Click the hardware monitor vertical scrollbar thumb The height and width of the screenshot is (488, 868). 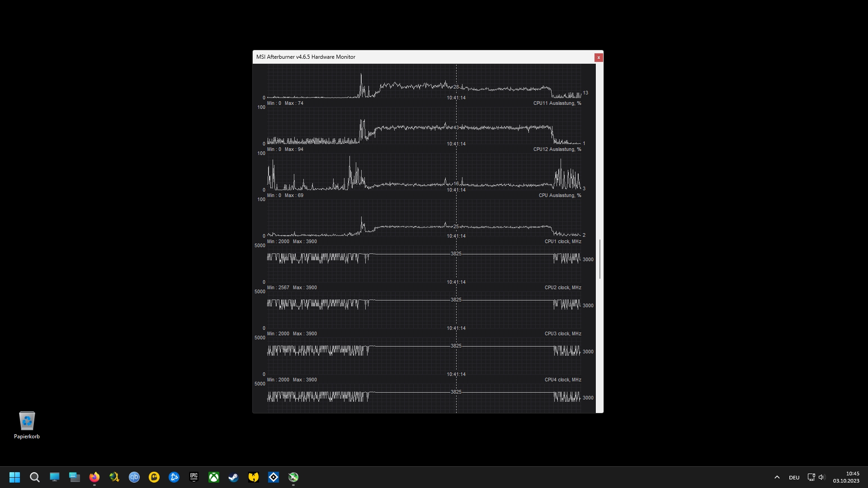point(600,259)
